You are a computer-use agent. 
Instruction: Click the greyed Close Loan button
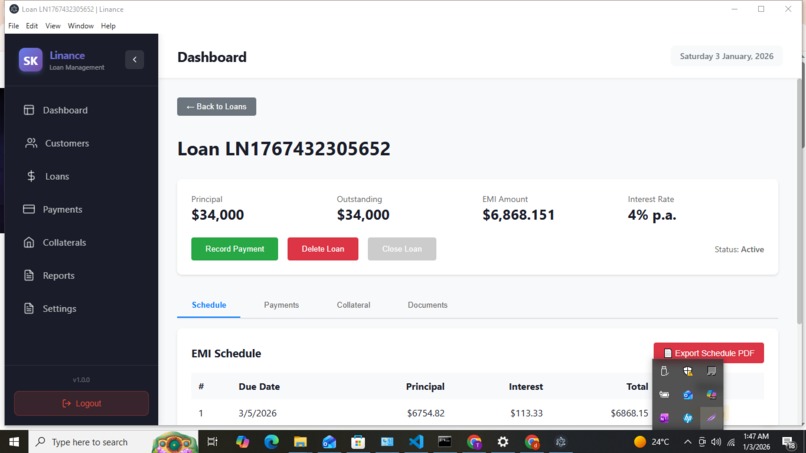(402, 249)
